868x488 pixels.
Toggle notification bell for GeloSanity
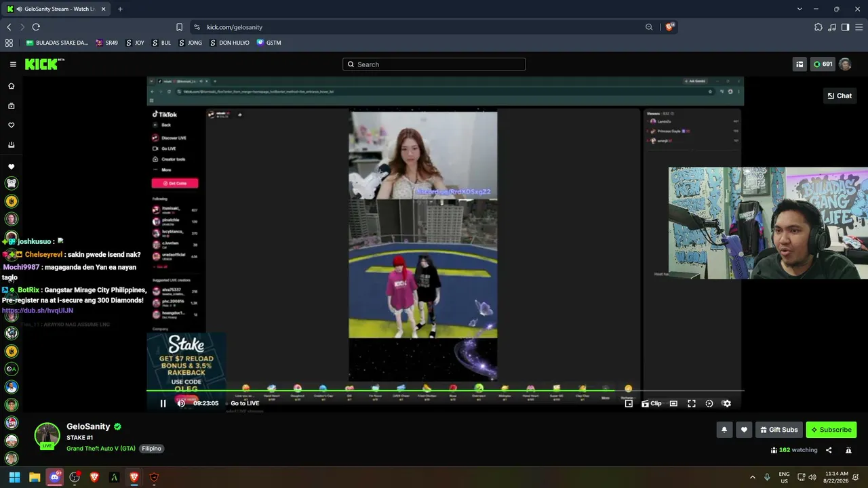point(724,430)
